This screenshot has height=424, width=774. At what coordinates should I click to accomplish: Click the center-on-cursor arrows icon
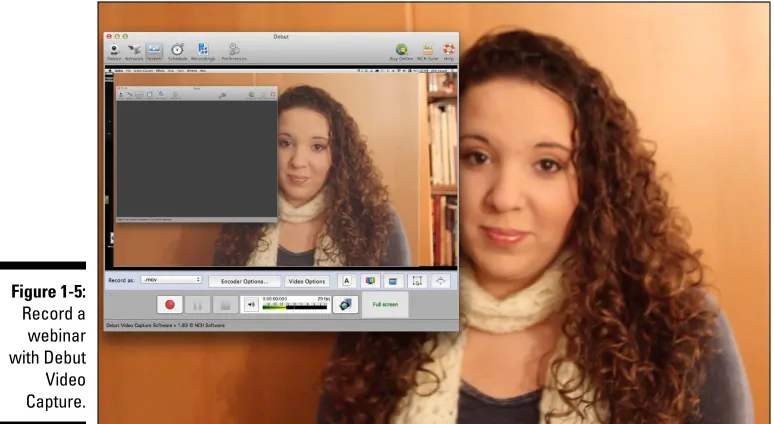coord(440,281)
